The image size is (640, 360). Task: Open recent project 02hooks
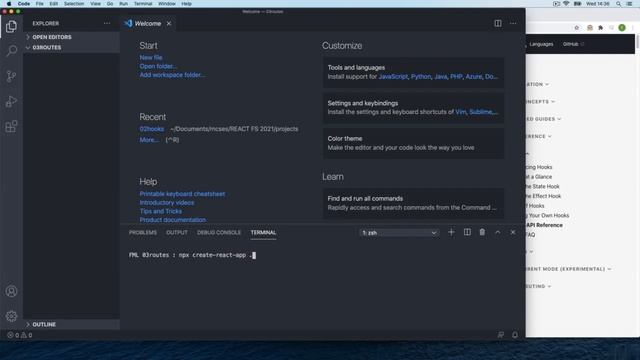coord(151,129)
